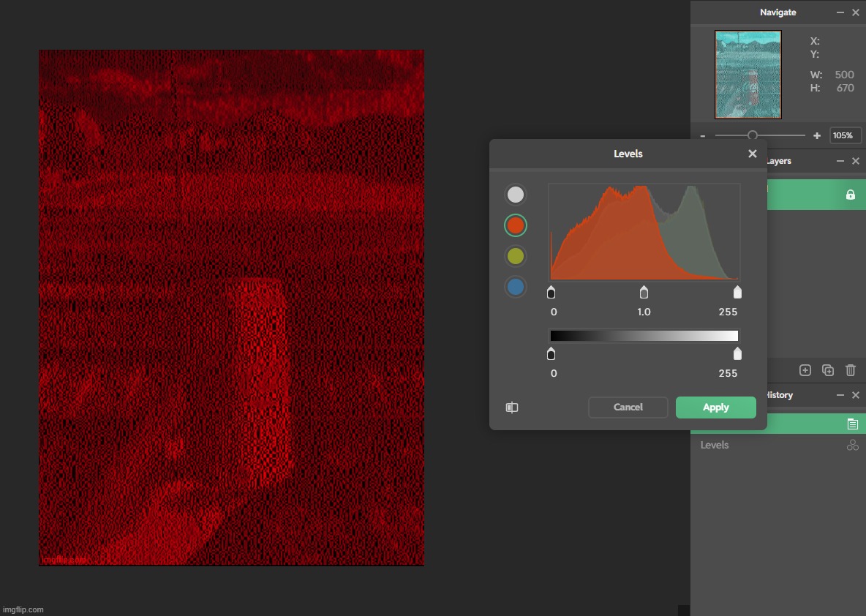Viewport: 866px width, 616px height.
Task: Click the minus icon to zoom out
Action: pyautogui.click(x=703, y=135)
